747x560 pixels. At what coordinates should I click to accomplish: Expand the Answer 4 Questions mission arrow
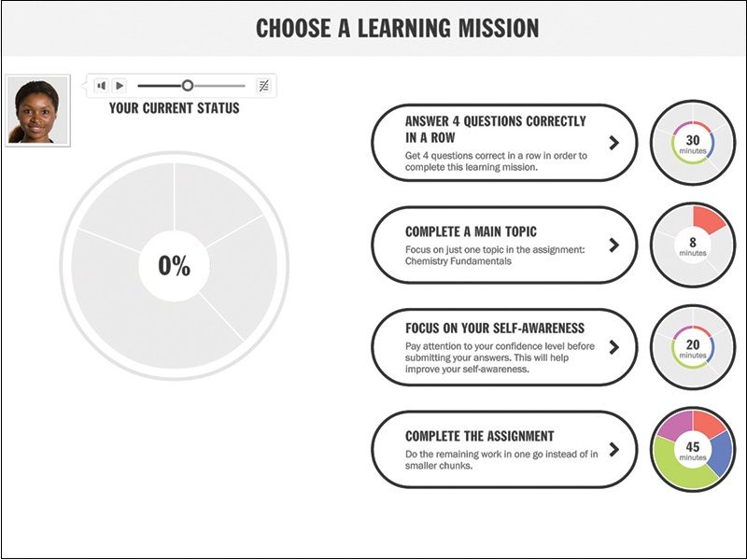613,143
